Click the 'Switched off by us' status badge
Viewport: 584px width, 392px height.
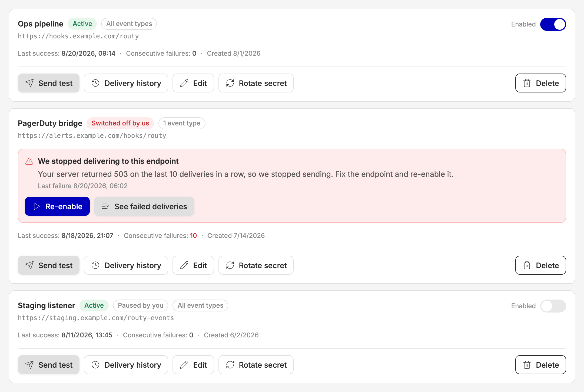click(120, 123)
